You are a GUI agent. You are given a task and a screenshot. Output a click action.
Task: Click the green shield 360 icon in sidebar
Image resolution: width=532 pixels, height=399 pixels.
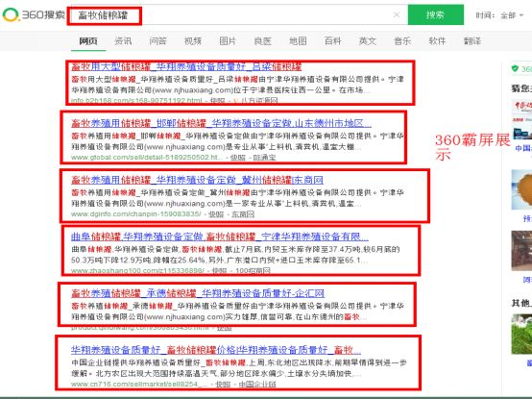pos(515,69)
